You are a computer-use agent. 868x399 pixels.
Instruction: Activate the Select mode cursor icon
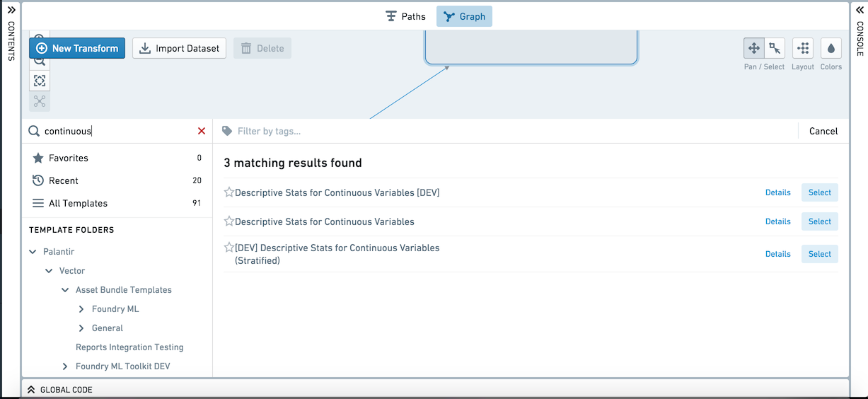click(x=775, y=48)
